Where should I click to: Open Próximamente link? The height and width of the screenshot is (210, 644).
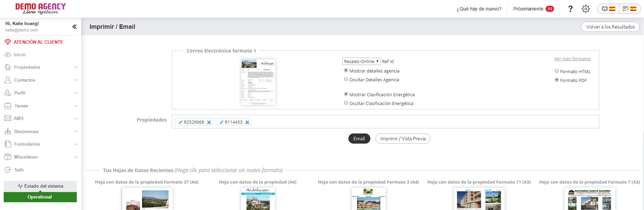pos(528,9)
